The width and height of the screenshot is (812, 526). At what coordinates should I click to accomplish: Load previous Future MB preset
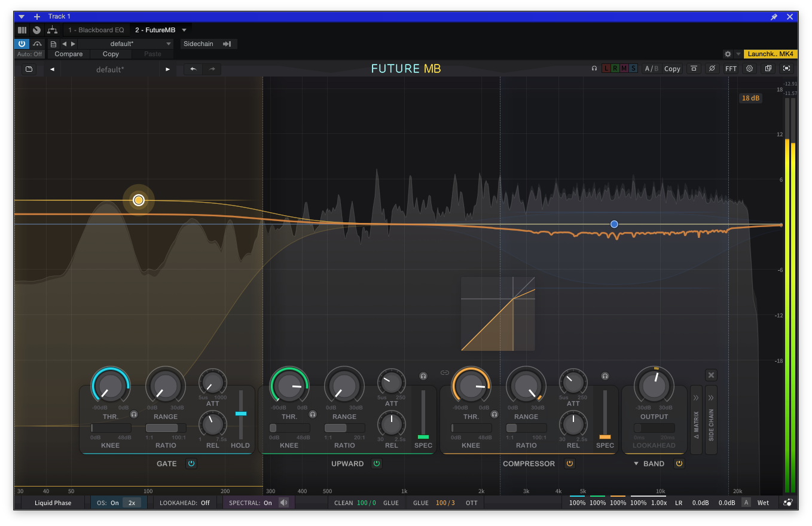point(52,69)
